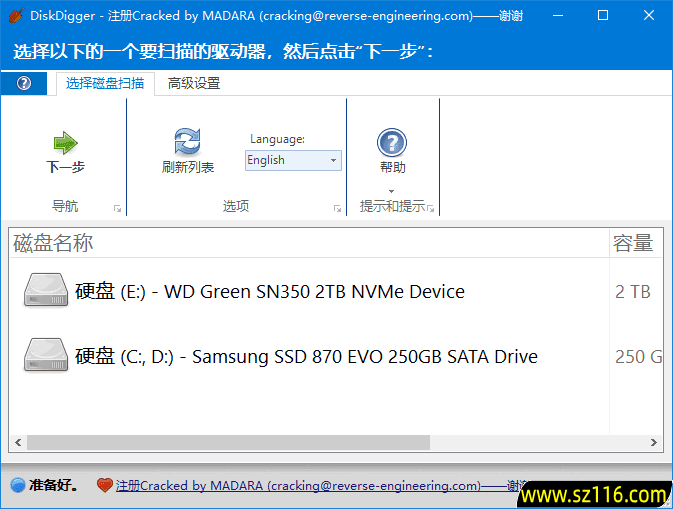Click the red heart icon in status bar

click(x=104, y=485)
